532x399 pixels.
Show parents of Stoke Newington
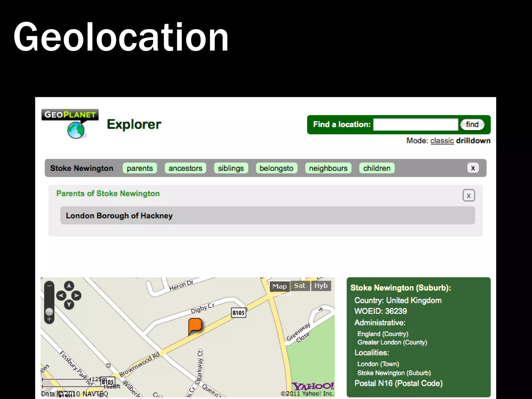point(140,168)
